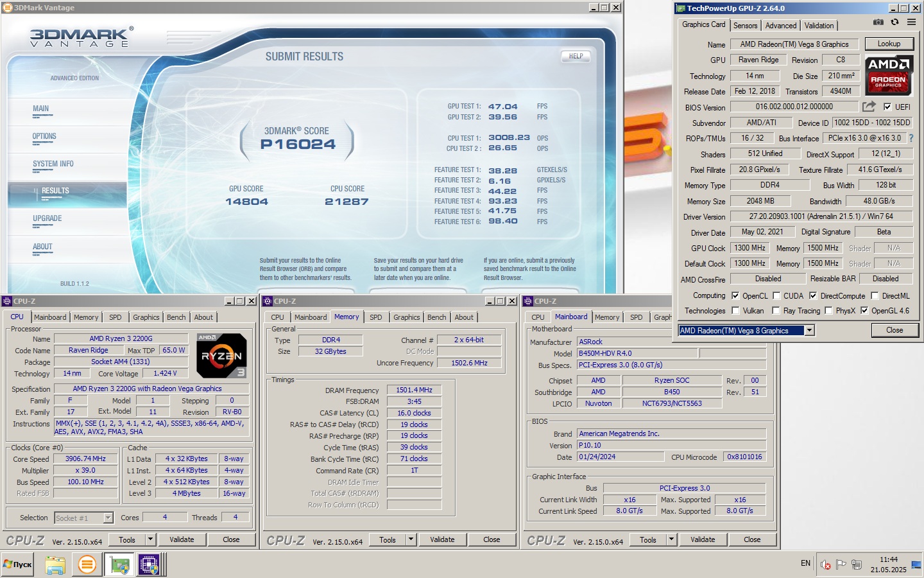Screen dimensions: 924x578
Task: Click the network tray icon
Action: 857,565
